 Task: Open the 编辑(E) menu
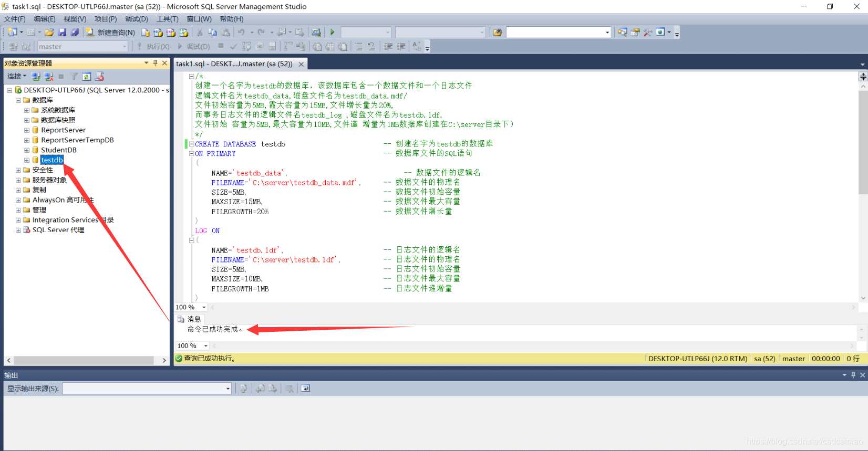pyautogui.click(x=45, y=19)
